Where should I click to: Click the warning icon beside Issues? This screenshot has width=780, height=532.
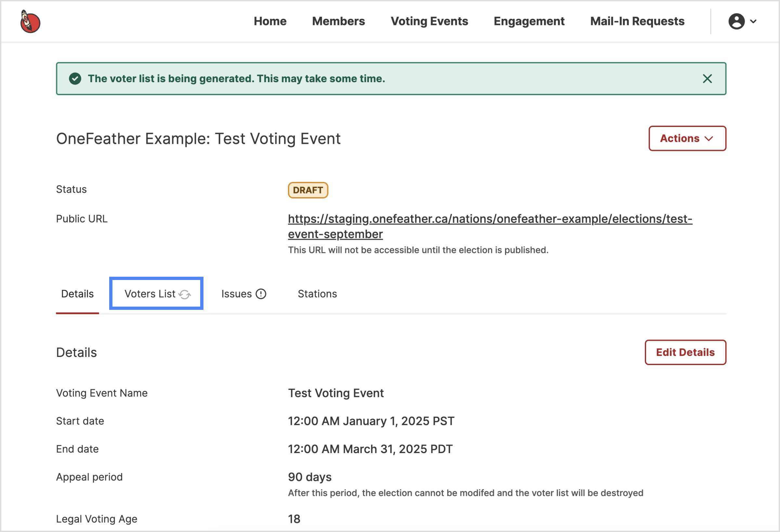tap(261, 294)
